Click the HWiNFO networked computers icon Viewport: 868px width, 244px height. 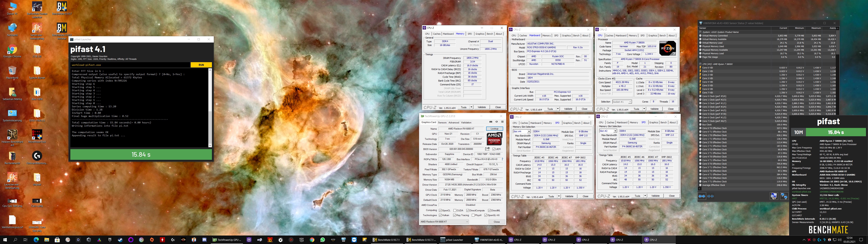tap(784, 196)
